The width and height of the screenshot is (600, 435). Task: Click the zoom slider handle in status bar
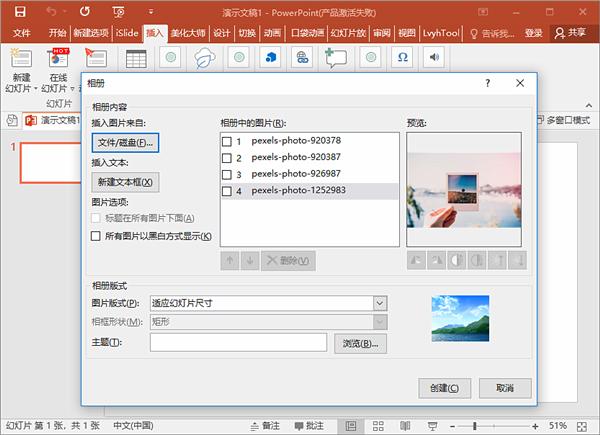(x=474, y=426)
